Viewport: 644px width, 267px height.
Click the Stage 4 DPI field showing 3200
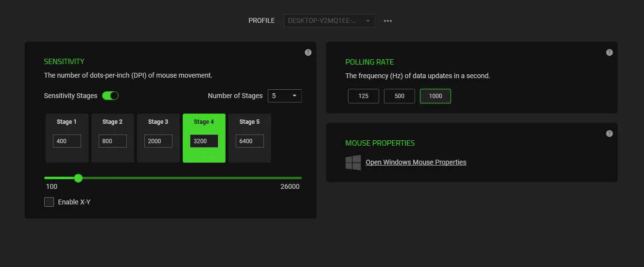pyautogui.click(x=204, y=141)
